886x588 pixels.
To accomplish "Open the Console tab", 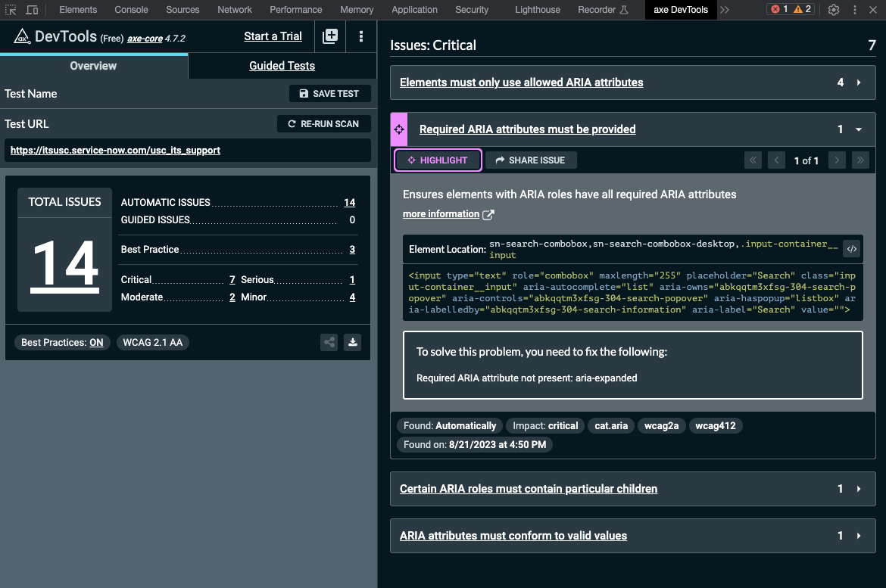I will click(131, 10).
